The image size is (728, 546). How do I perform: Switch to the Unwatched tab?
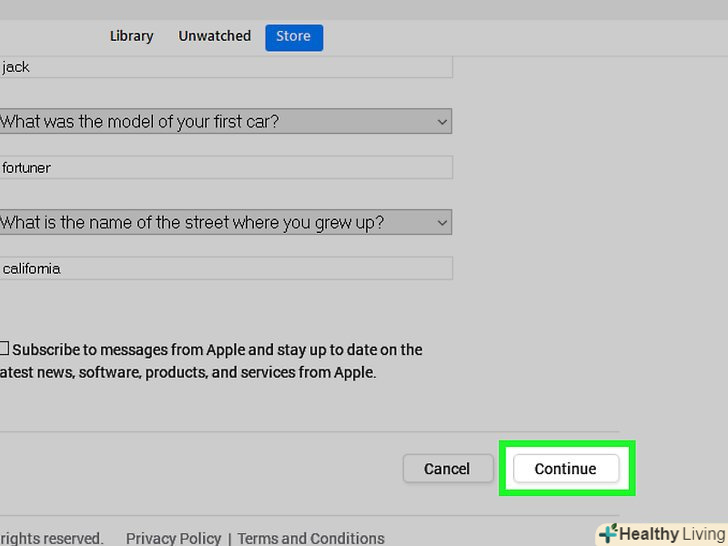point(214,36)
